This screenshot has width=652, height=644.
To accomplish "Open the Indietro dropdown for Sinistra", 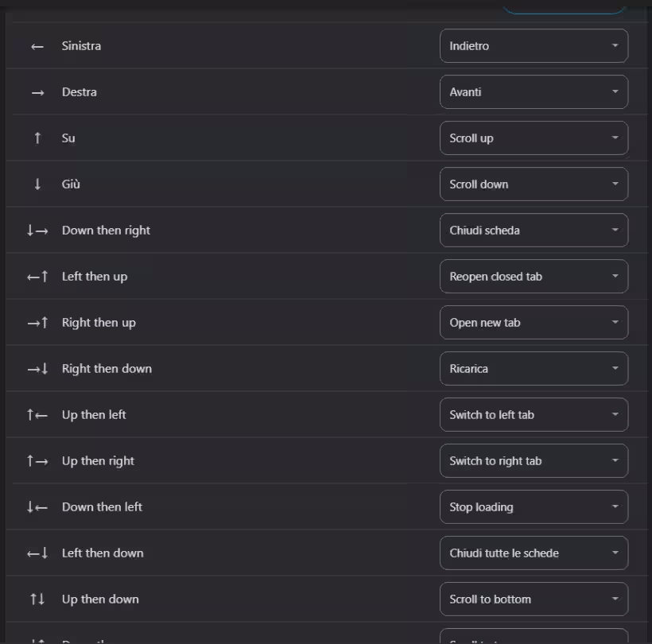I will pos(534,46).
